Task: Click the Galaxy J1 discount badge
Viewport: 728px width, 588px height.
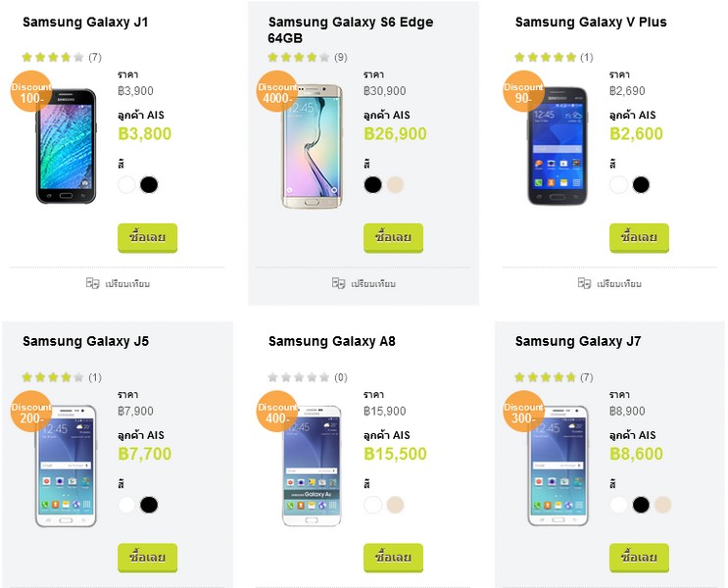Action: click(x=31, y=92)
